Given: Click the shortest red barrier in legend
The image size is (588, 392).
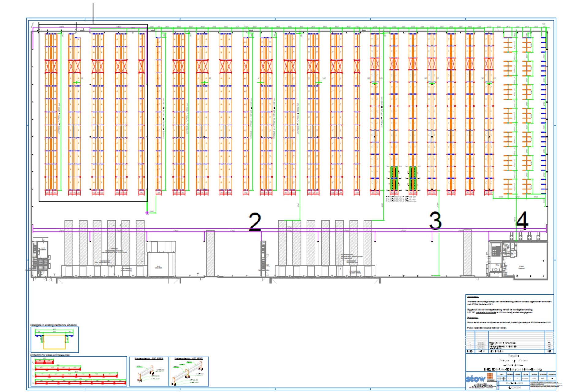Looking at the screenshot, I should coord(44,362).
